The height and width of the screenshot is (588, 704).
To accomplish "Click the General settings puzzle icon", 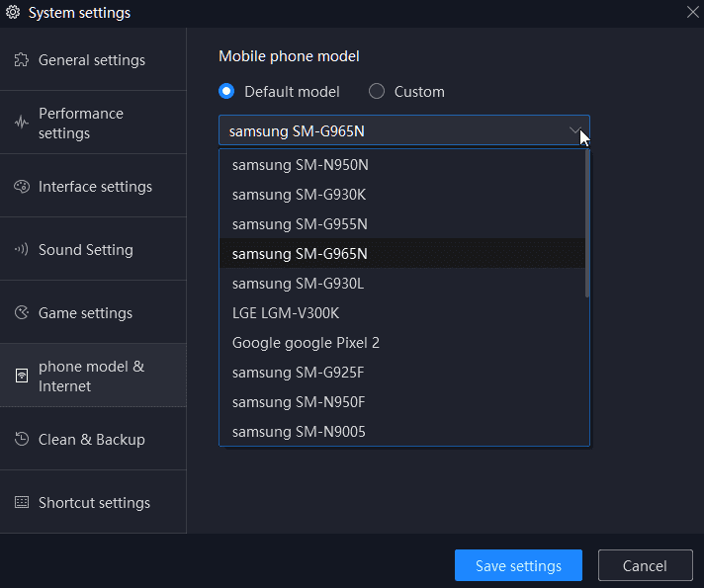I will click(x=21, y=59).
